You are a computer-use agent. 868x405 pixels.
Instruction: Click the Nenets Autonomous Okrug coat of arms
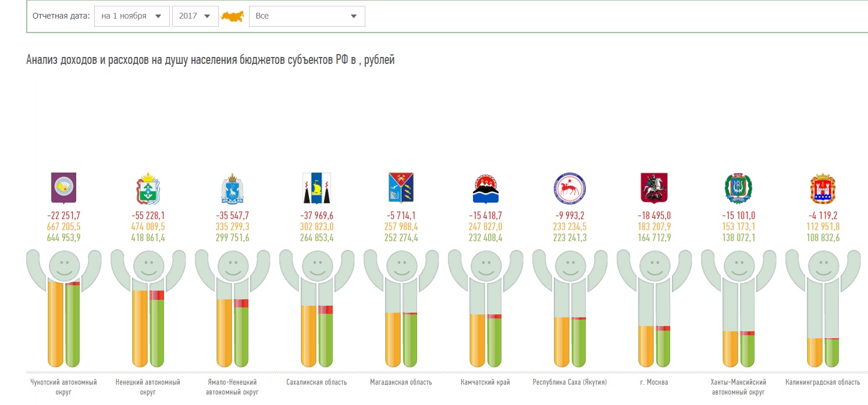click(x=148, y=187)
